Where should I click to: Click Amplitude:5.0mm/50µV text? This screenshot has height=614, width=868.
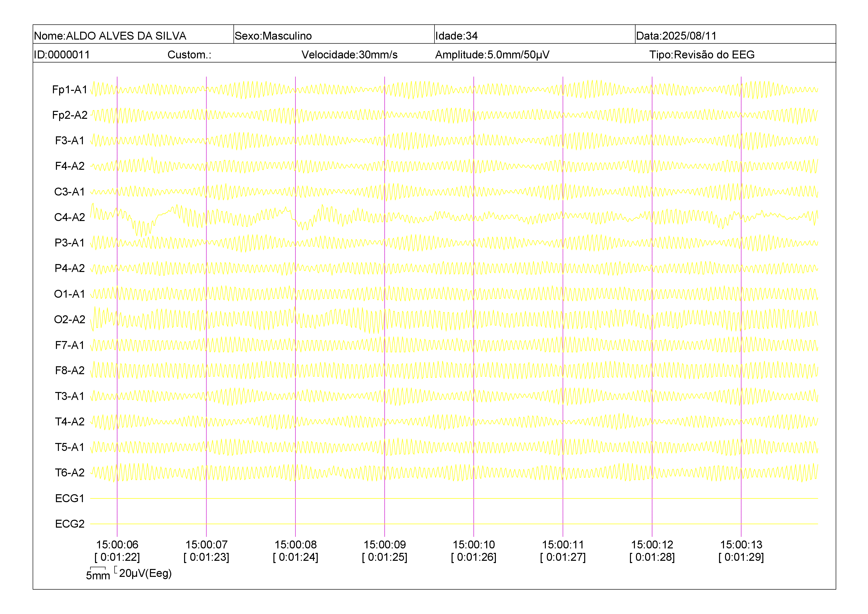point(492,55)
